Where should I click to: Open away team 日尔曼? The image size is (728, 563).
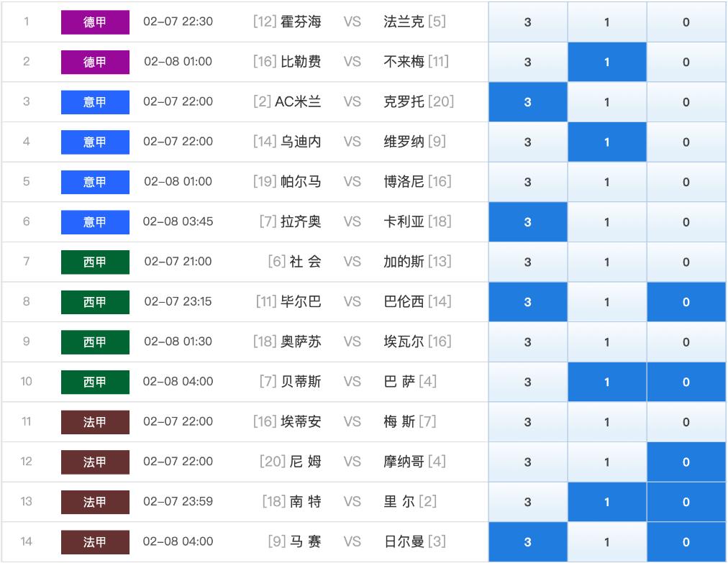click(404, 541)
